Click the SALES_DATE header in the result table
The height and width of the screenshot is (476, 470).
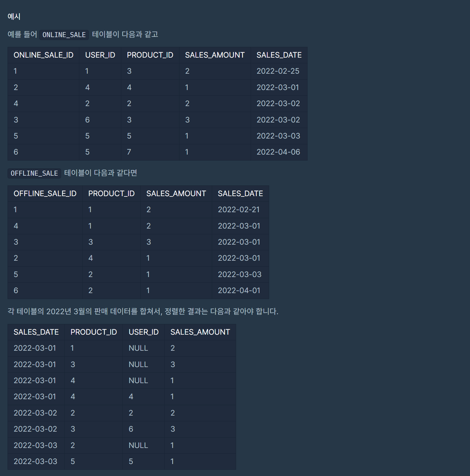(x=36, y=332)
